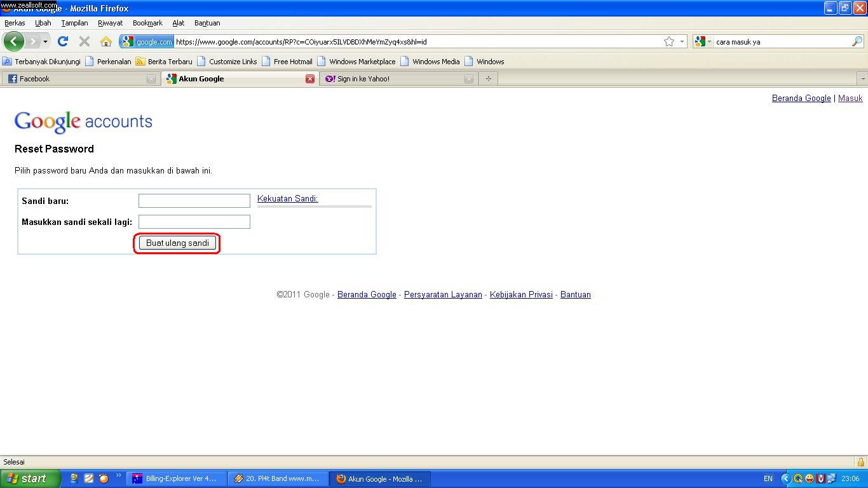Click the Google accounts logo

click(83, 121)
